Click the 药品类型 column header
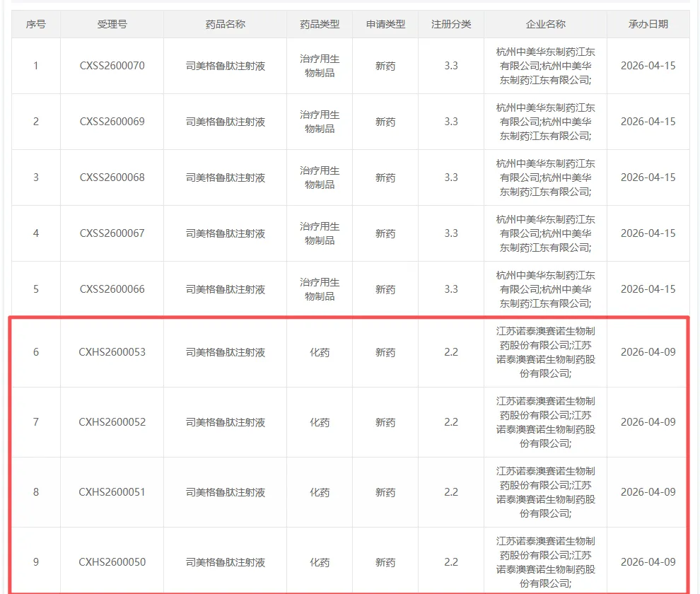Viewport: 700px width, 594px height. point(320,23)
